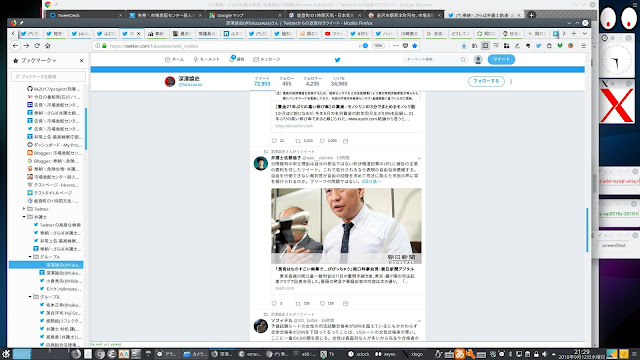Open the Following count 455

point(287,81)
